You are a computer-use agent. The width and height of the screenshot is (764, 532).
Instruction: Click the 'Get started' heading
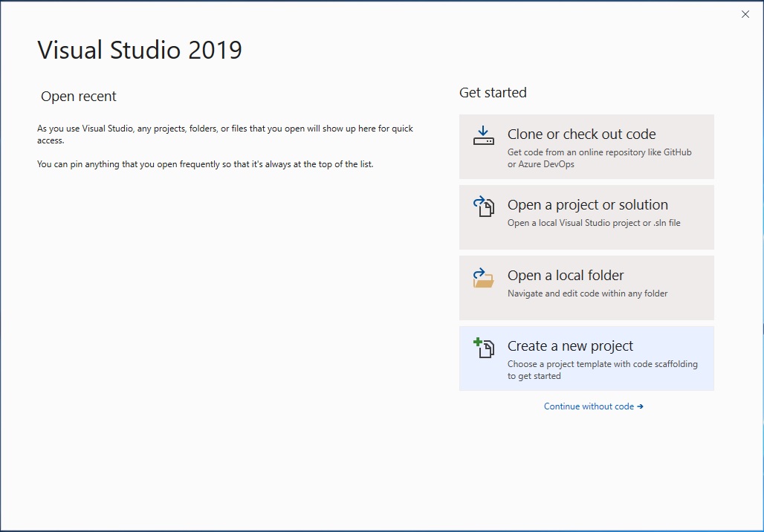(x=493, y=93)
